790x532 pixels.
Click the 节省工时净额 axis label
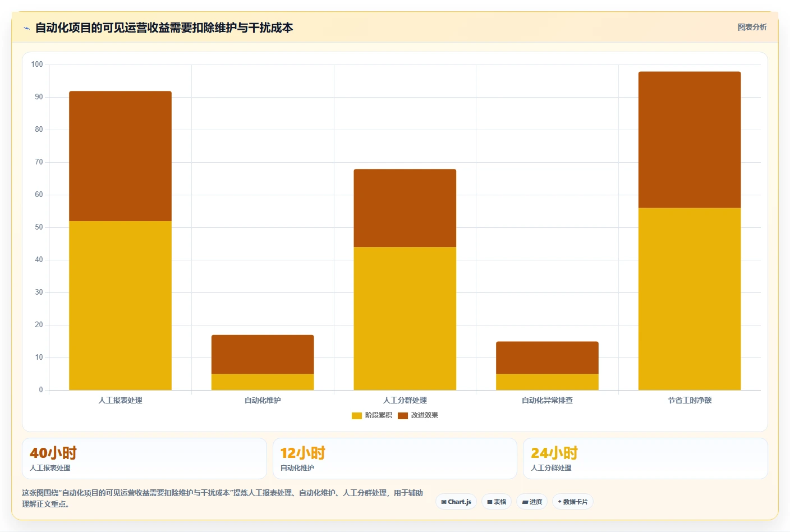point(690,400)
